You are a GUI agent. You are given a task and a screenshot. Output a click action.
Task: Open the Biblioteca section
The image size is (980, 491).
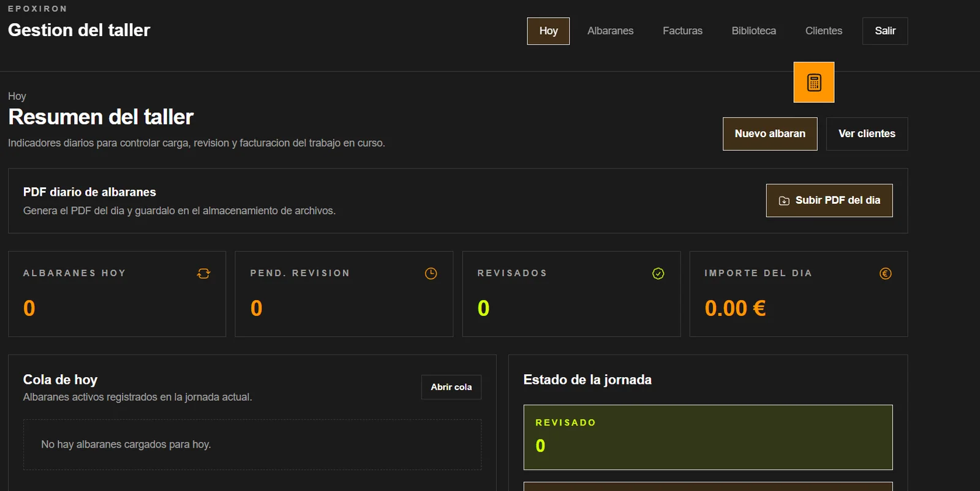(753, 31)
